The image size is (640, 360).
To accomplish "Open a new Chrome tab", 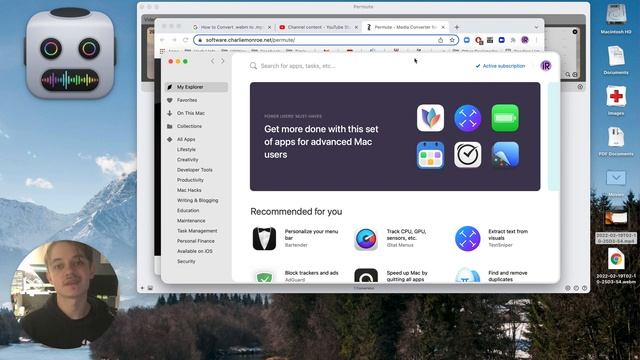I will click(x=457, y=27).
